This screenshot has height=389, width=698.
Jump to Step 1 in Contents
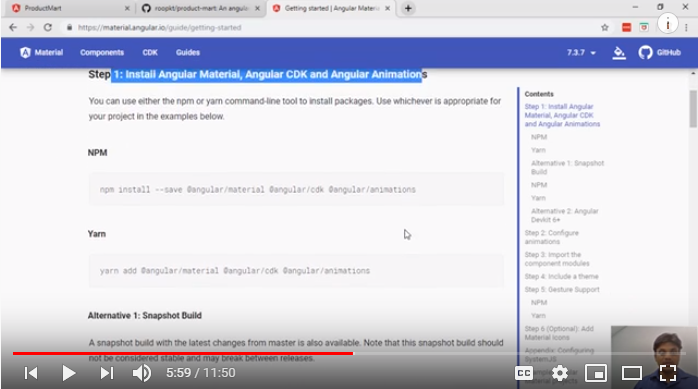coord(562,115)
